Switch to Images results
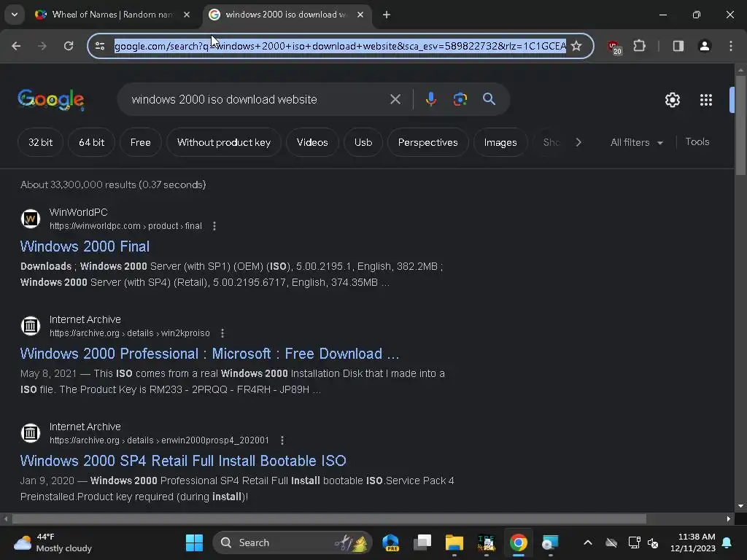 (x=500, y=142)
